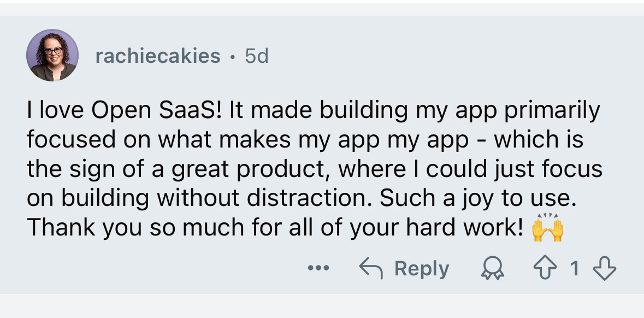The height and width of the screenshot is (318, 644).
Task: Open the three-dot more options menu
Action: (318, 268)
